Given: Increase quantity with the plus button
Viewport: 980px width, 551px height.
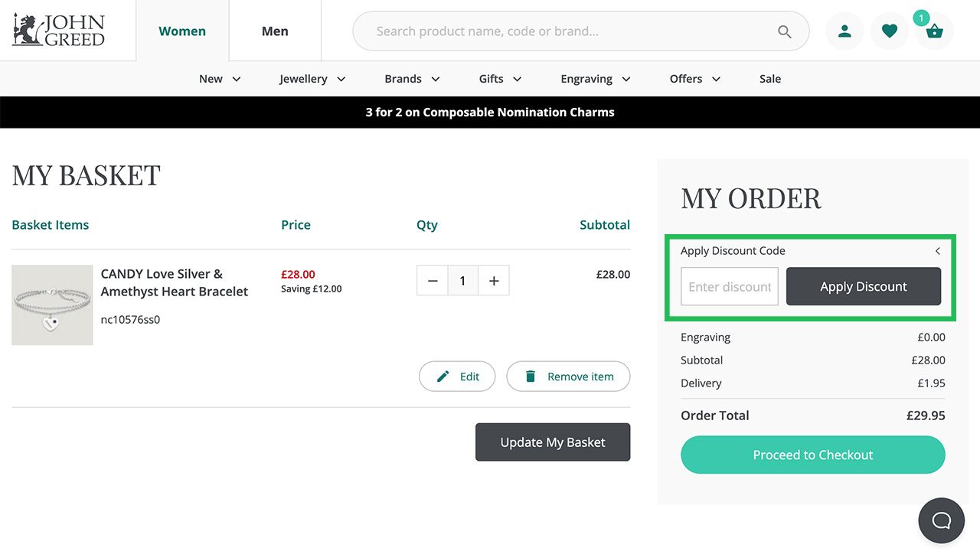Looking at the screenshot, I should click(494, 281).
